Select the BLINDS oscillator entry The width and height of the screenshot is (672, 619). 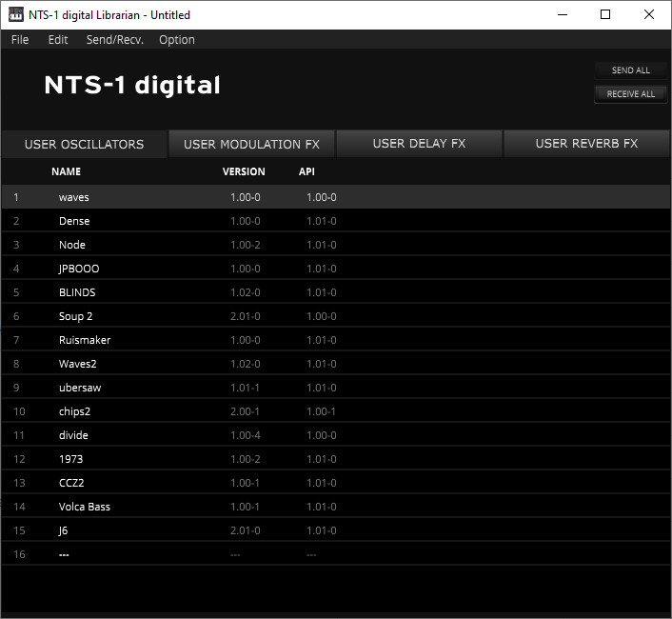[336, 292]
